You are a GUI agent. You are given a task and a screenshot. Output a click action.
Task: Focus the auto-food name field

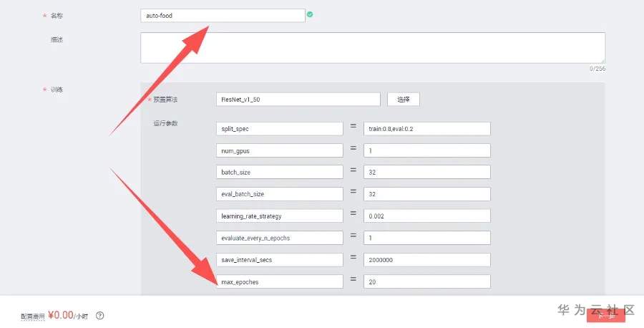tap(223, 15)
